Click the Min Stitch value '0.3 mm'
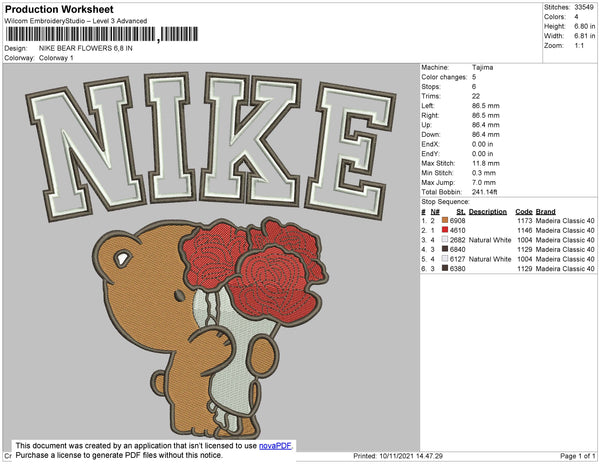This screenshot has width=600, height=464. click(x=484, y=173)
